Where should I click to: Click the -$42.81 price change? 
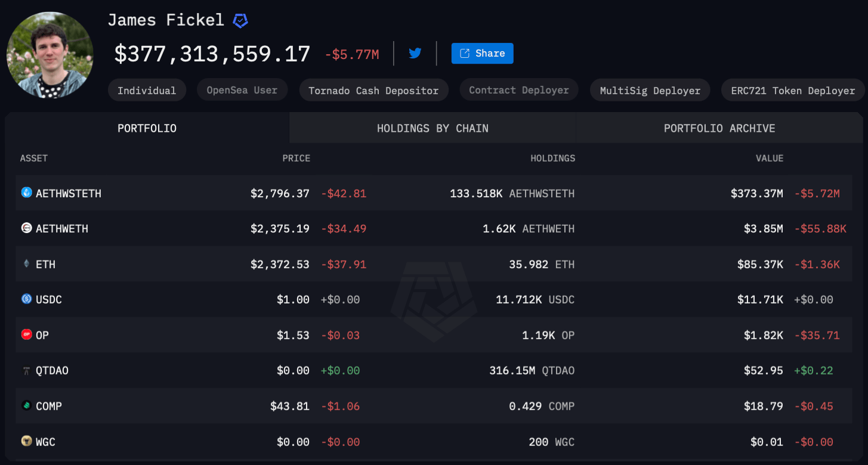344,193
